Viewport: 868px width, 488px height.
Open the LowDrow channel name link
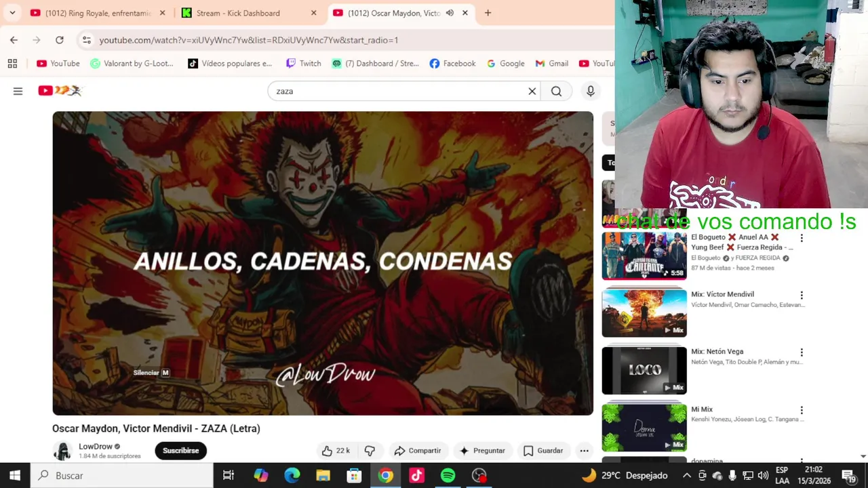(x=96, y=446)
